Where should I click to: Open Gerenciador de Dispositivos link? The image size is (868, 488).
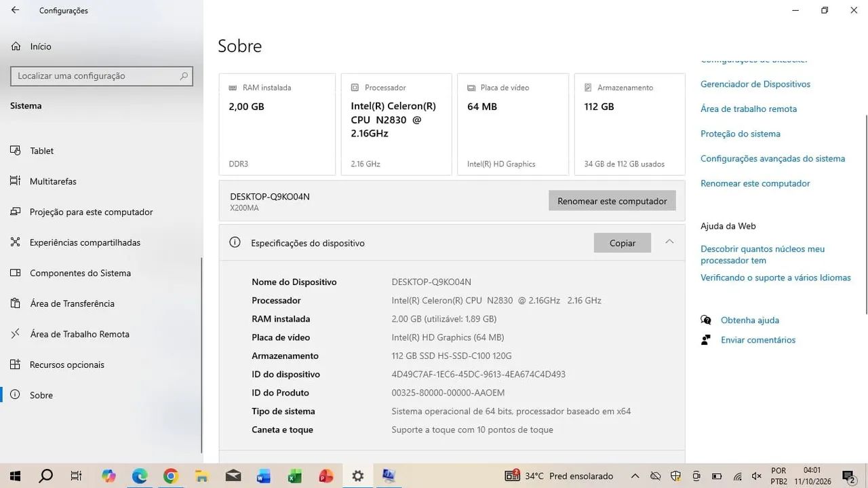click(x=755, y=84)
